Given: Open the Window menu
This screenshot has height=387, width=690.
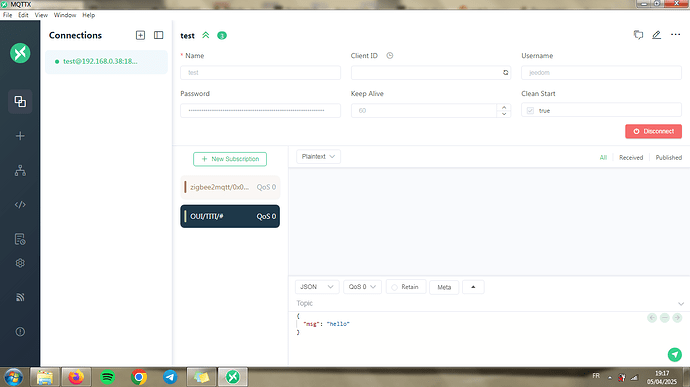Looking at the screenshot, I should pos(65,15).
